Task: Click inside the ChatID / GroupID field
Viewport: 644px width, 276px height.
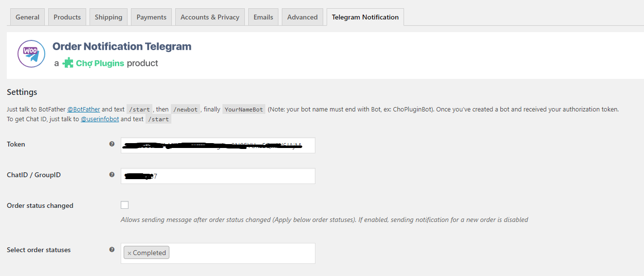Action: click(218, 176)
